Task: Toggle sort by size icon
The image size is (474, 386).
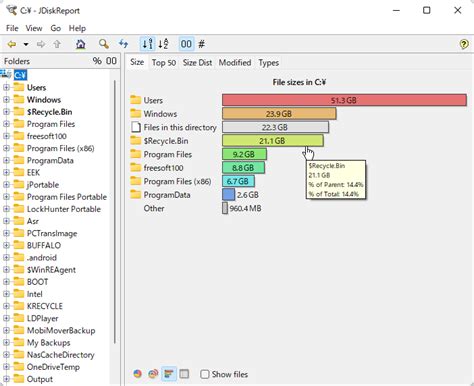Action: coord(147,44)
